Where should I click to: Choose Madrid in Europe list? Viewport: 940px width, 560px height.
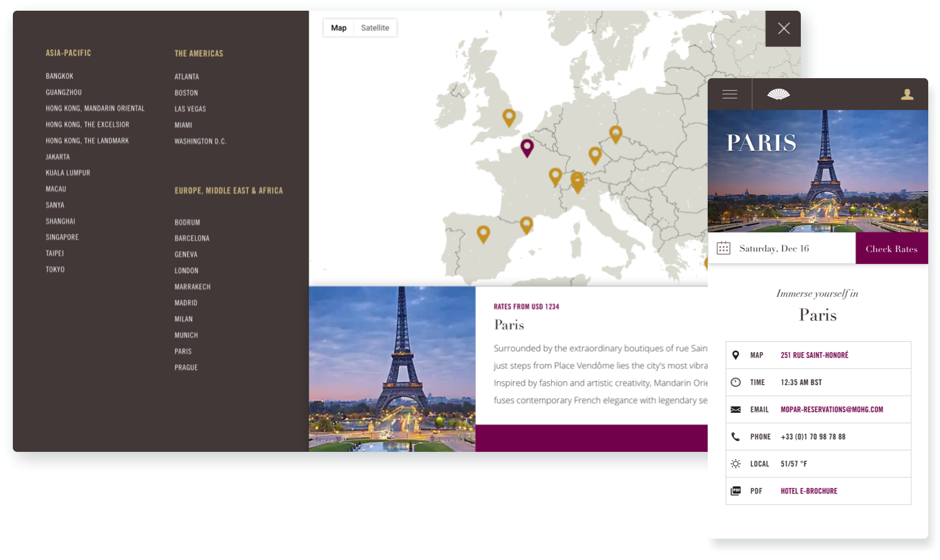186,302
